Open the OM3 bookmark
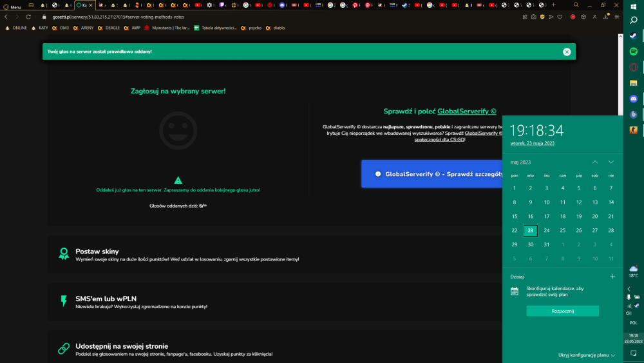The width and height of the screenshot is (644, 363). pos(61,28)
